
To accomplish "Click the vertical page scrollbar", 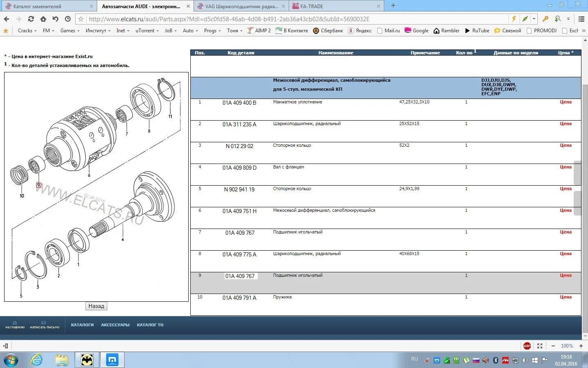I will 585,188.
